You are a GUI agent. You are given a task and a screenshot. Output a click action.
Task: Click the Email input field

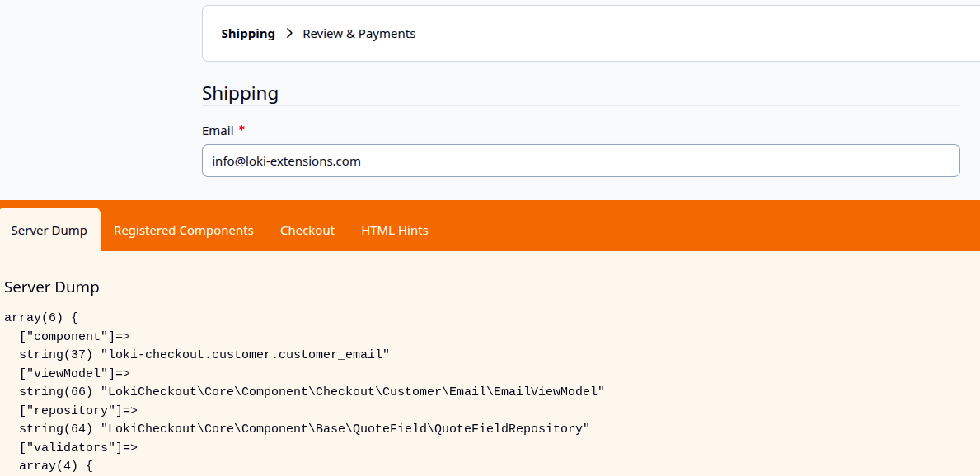pyautogui.click(x=580, y=161)
